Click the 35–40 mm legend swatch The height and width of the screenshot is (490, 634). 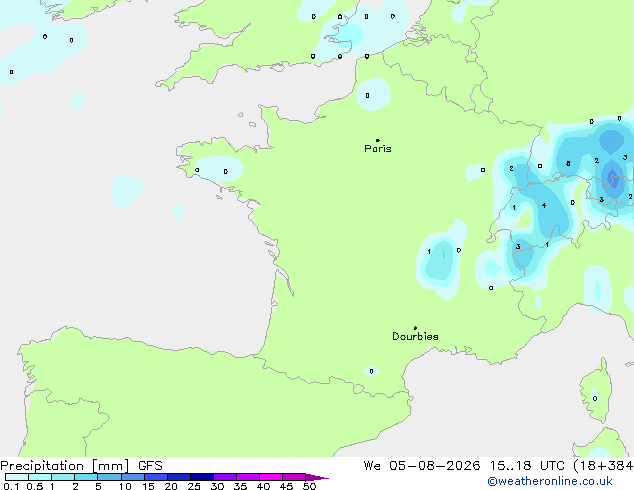[248, 477]
